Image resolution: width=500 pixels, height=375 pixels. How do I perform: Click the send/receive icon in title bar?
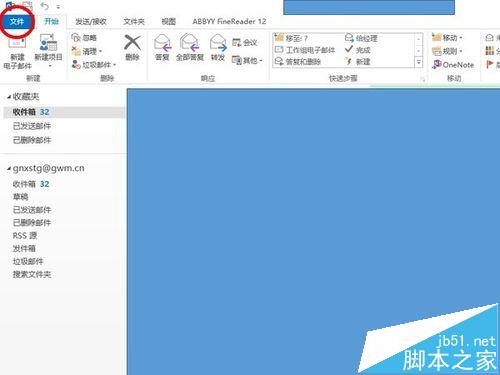pos(27,5)
